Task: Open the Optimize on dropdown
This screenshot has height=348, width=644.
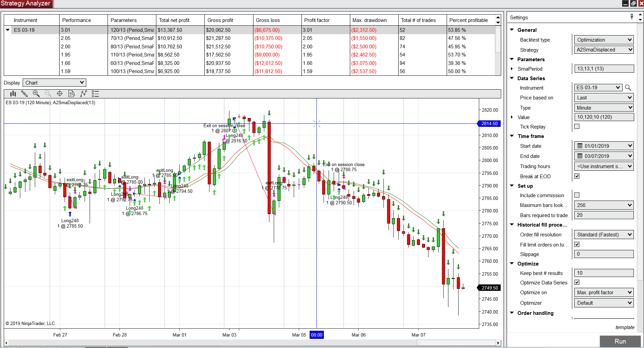Action: coord(604,293)
